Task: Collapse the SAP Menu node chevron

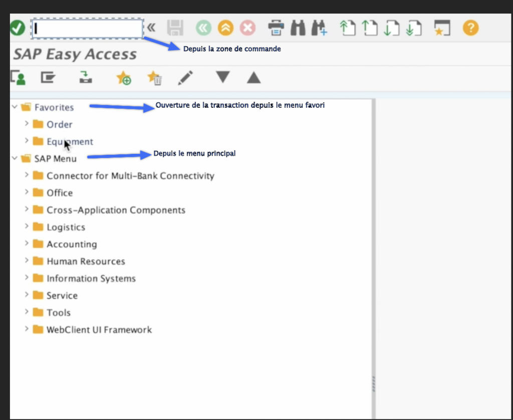Action: (x=15, y=158)
